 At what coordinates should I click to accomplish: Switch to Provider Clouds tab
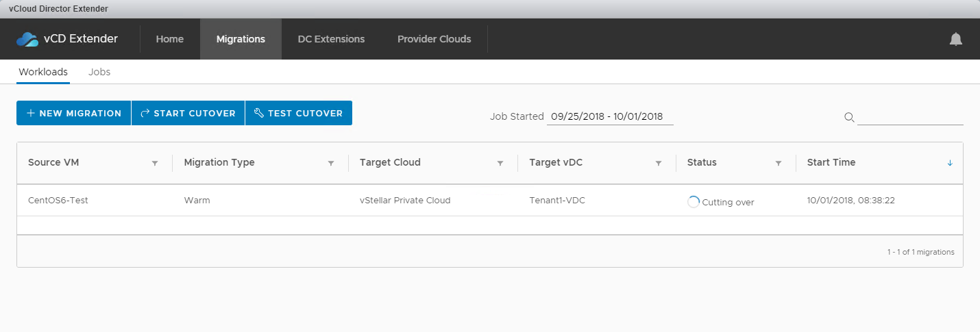[x=434, y=39]
